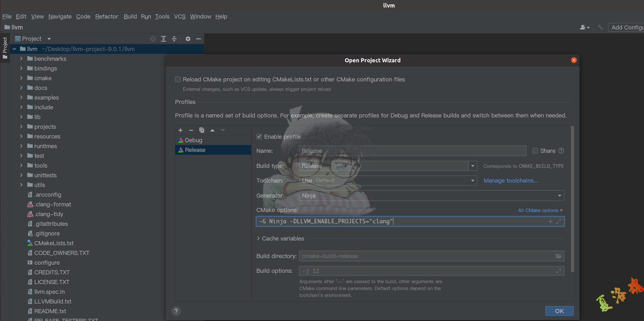Enable the Share checkbox
Screen dimensions: 644x321
pyautogui.click(x=535, y=151)
